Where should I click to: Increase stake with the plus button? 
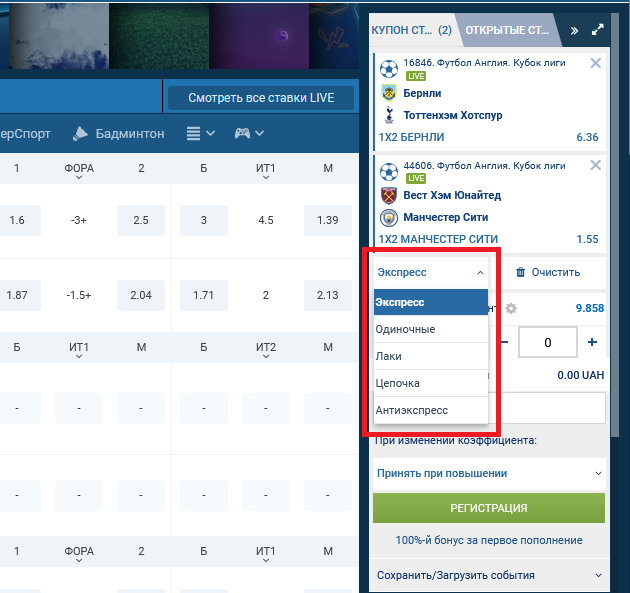(592, 342)
